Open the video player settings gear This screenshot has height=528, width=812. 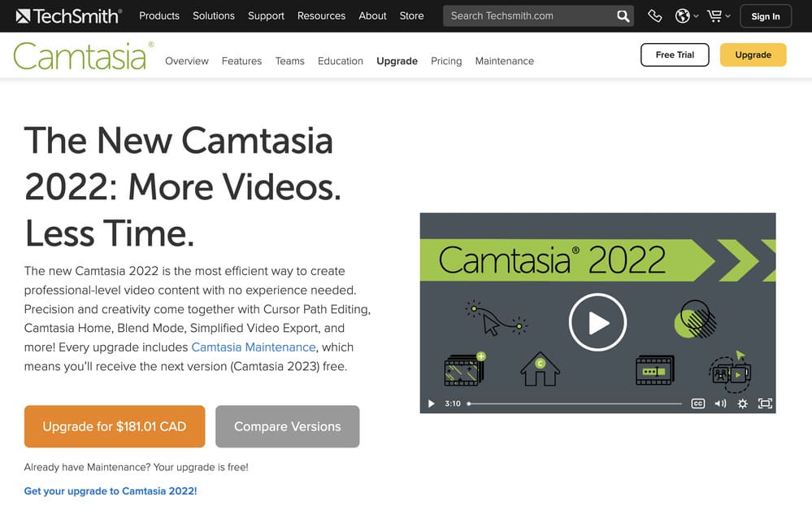742,403
